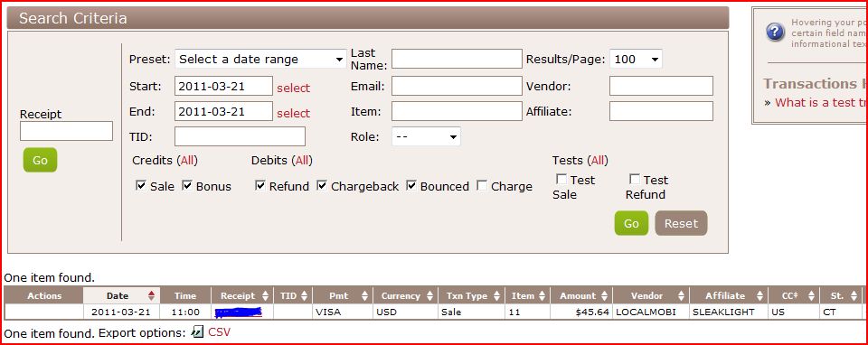Uncheck the Bonus checkbox
868x345 pixels.
pyautogui.click(x=187, y=186)
